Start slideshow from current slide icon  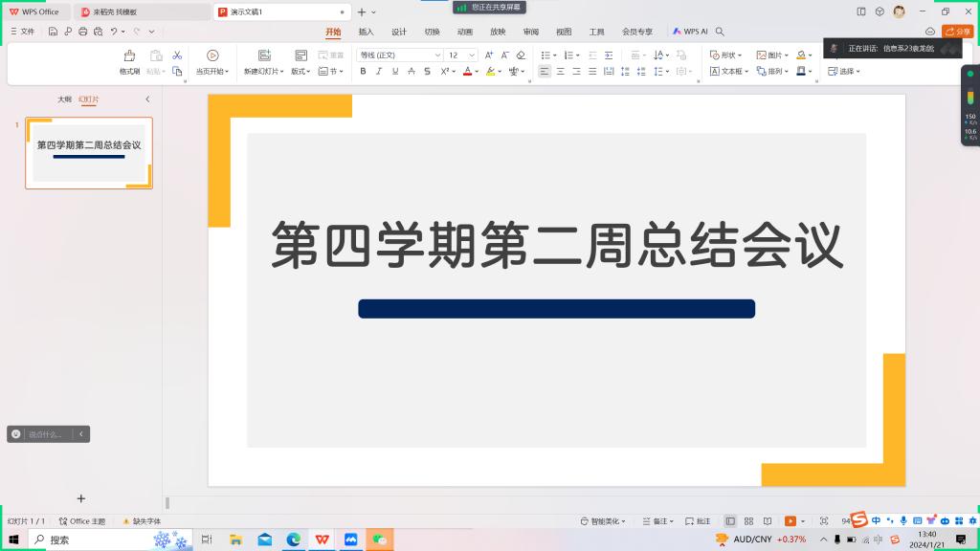[x=212, y=56]
